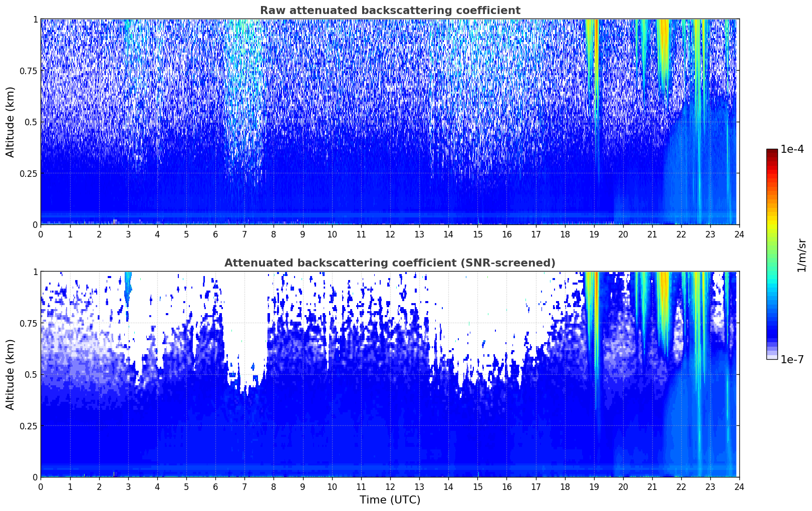This screenshot has height=511, width=812.
Task: Click the 0.5 altitude tick on the SNR-screened plot
Action: click(x=31, y=374)
